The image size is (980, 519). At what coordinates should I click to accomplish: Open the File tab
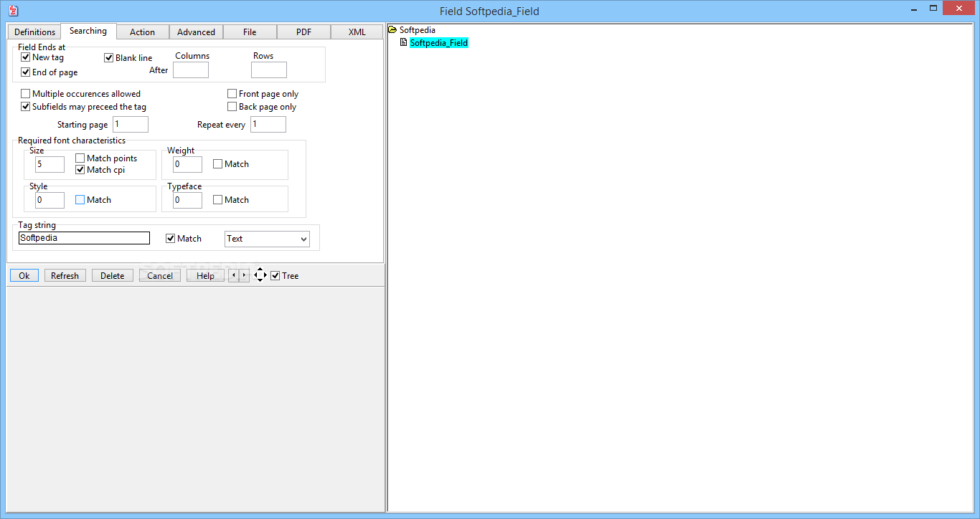[x=250, y=32]
